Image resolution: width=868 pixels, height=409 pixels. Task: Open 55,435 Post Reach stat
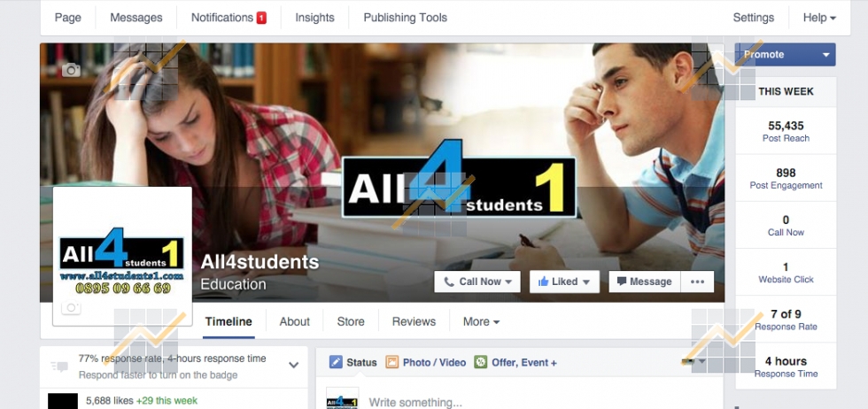[786, 131]
